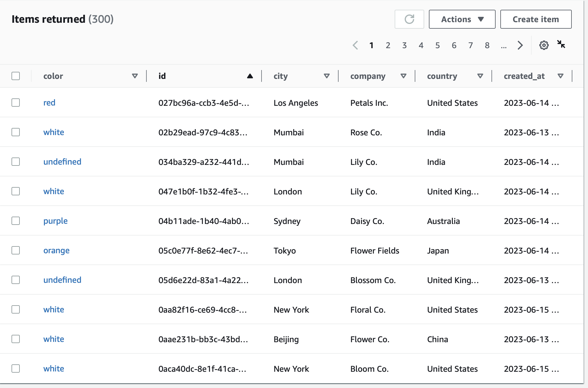Go to page 3

pos(404,45)
